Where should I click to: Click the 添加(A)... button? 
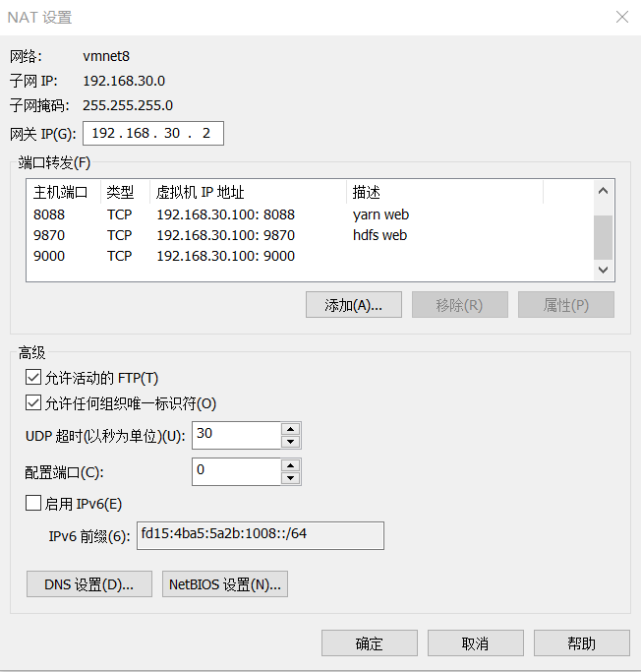pos(353,305)
